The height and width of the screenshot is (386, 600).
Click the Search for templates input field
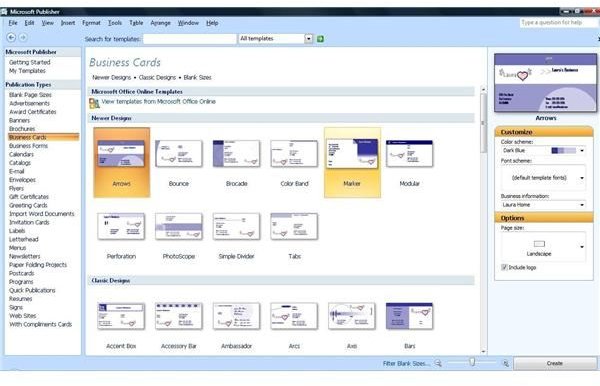click(189, 39)
